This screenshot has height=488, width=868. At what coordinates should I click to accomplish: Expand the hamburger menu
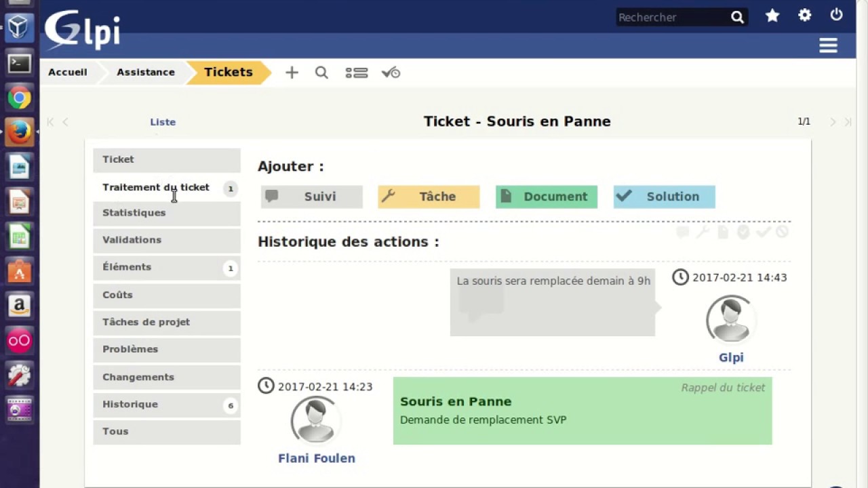(x=828, y=45)
